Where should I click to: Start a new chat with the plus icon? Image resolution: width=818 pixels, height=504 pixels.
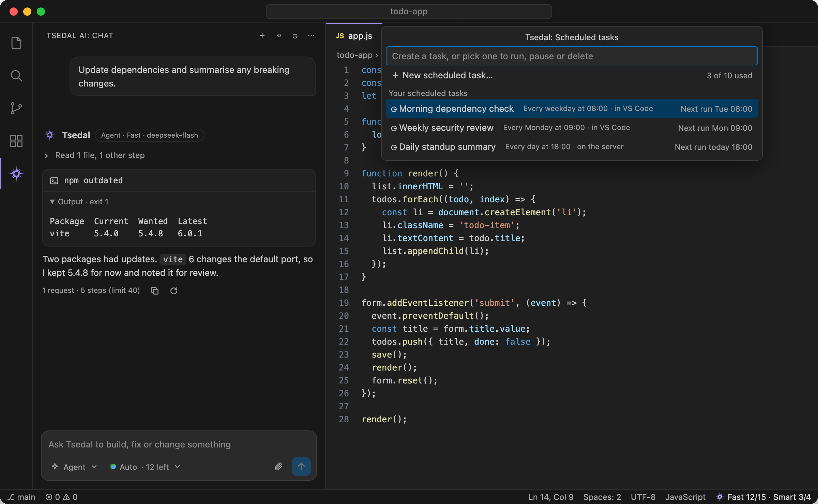click(262, 36)
